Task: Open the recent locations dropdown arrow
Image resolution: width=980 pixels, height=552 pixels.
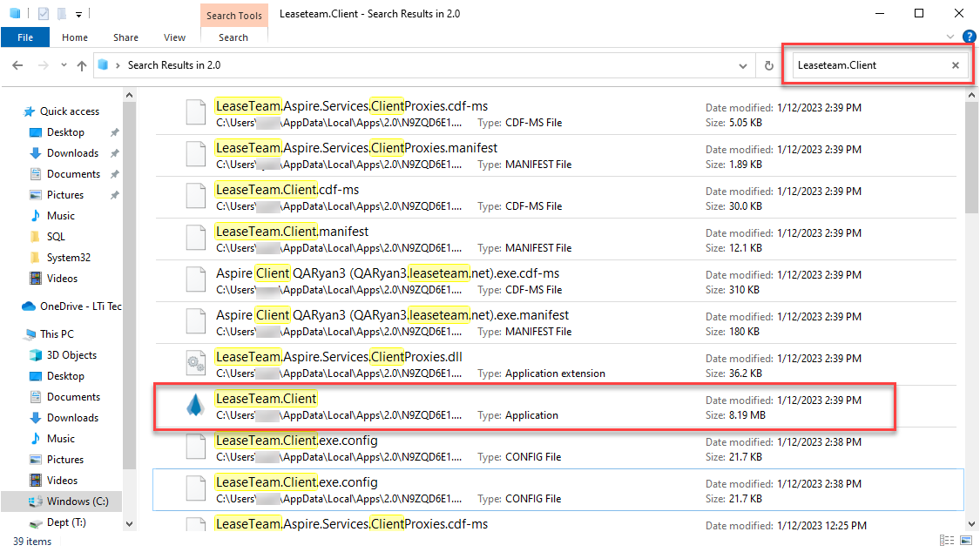Action: click(64, 65)
